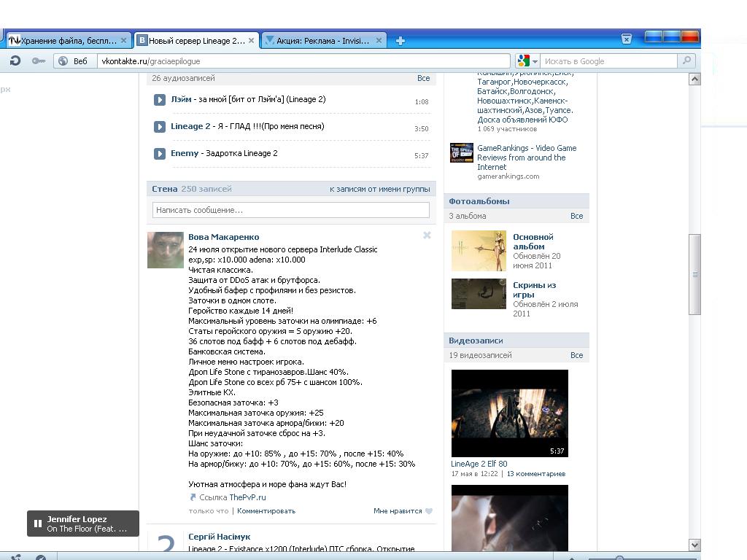
Task: Focus the vkontakte.ru address bar
Action: click(x=304, y=61)
